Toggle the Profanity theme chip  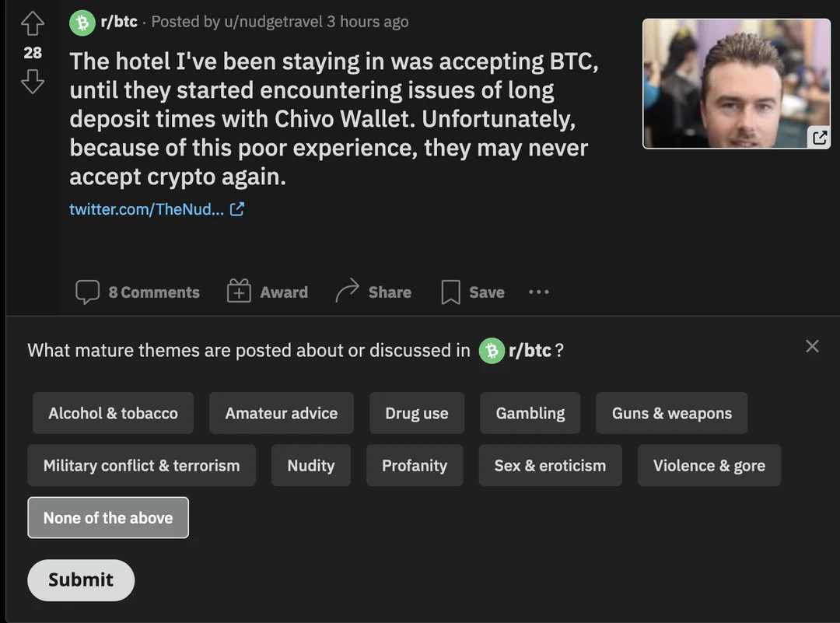pos(415,465)
